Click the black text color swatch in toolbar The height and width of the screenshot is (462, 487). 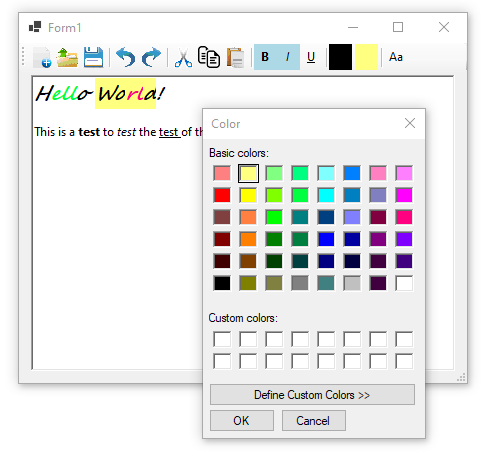pyautogui.click(x=340, y=57)
